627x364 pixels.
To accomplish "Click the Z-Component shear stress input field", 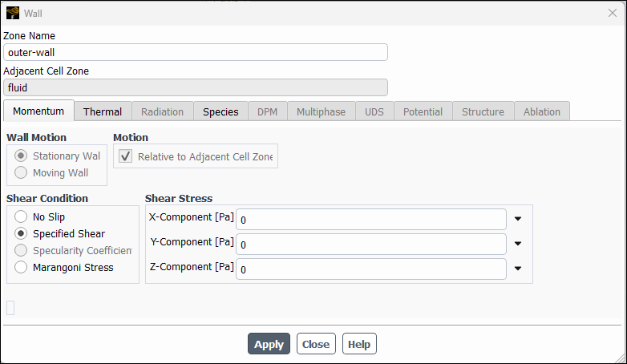I will coord(370,269).
